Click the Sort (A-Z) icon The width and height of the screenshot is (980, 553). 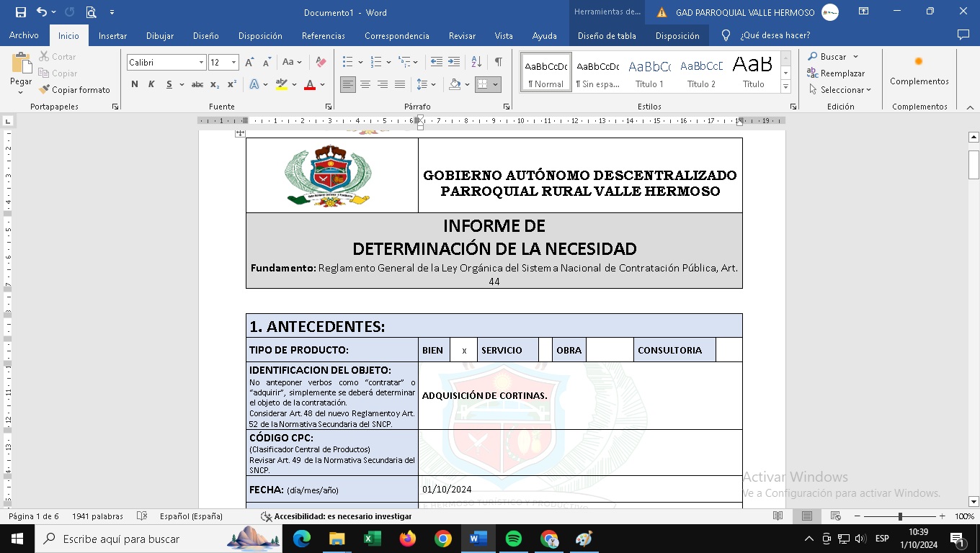click(476, 63)
